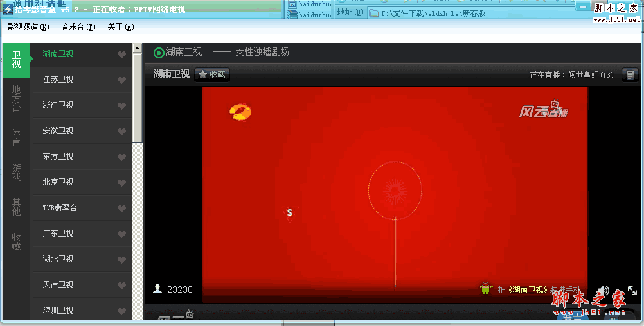Click the 湖南卫视 mango logo in video
Image resolution: width=644 pixels, height=326 pixels.
[240, 112]
